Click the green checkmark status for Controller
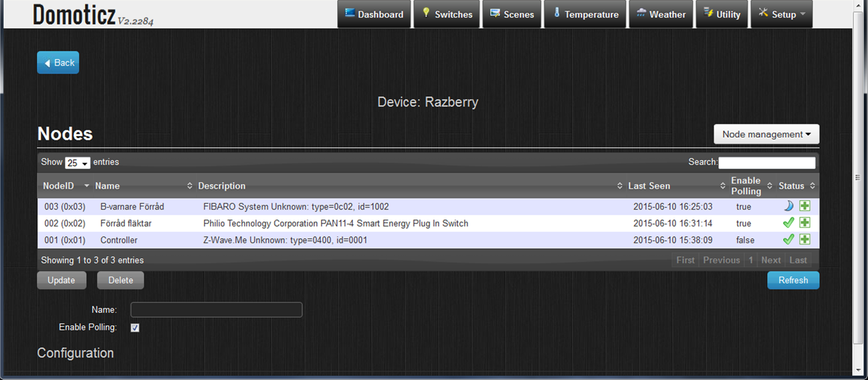Screen dimensions: 868x380 coord(788,240)
